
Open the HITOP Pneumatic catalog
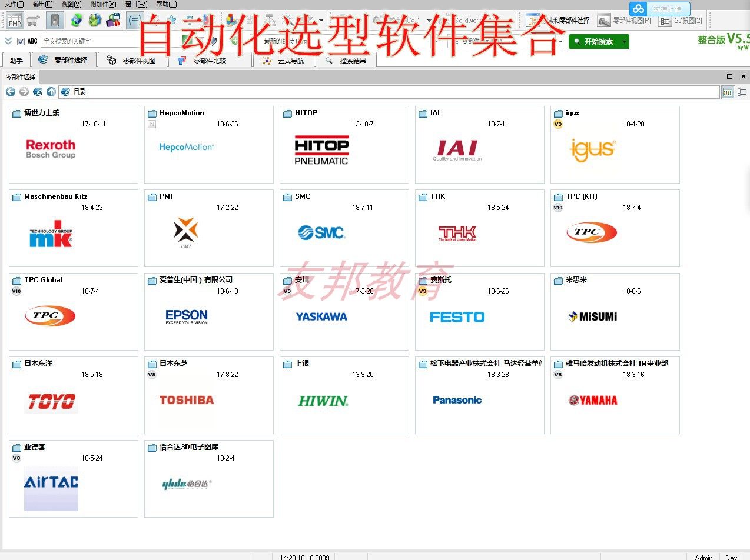344,145
